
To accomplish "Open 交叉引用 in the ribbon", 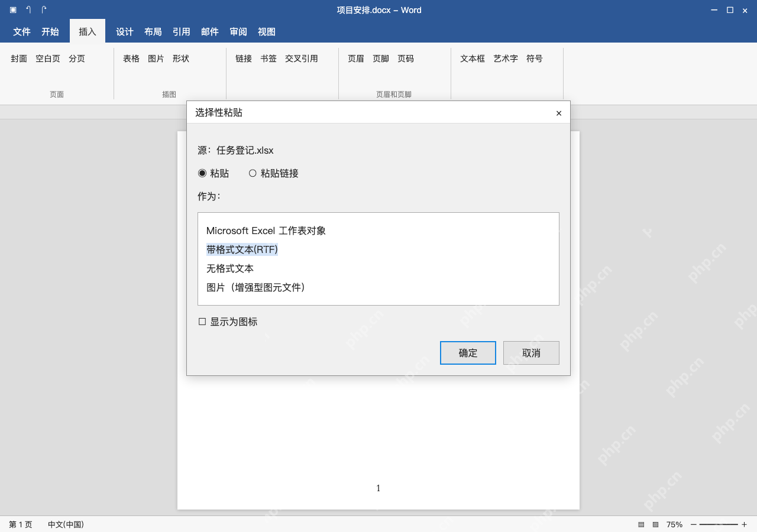I will coord(302,59).
